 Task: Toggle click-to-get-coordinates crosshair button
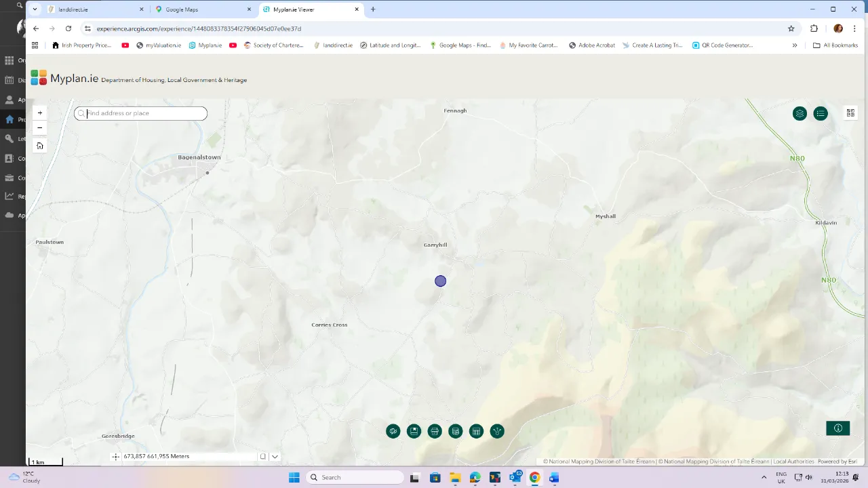click(x=116, y=457)
